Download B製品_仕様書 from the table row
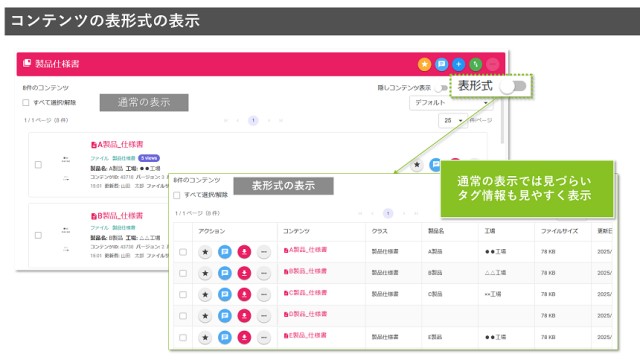The width and height of the screenshot is (640, 360). coord(244,273)
